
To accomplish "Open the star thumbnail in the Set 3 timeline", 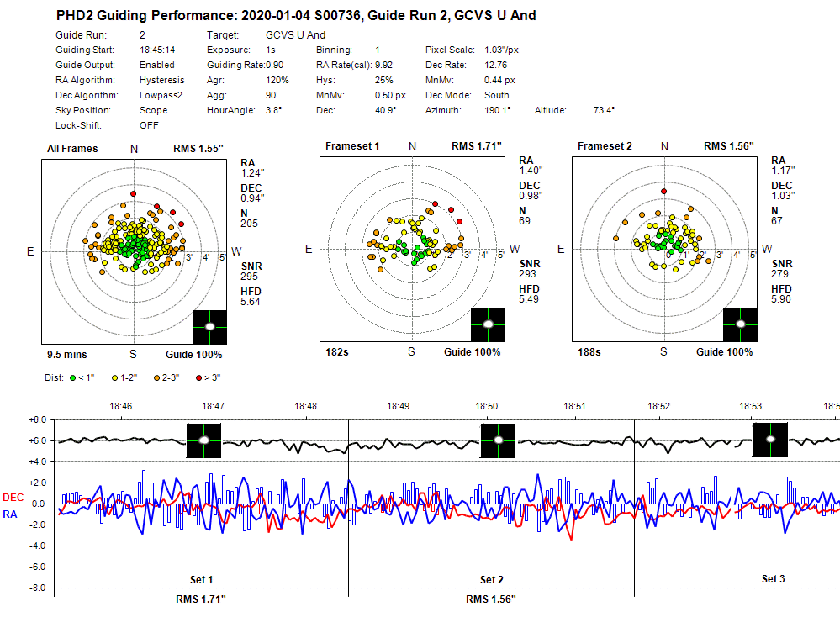I will [770, 440].
